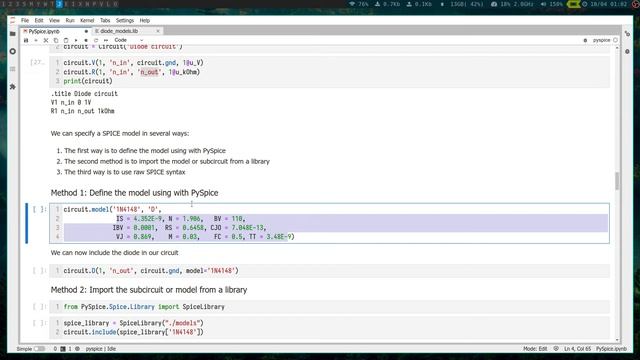
Task: Cut the selected cell with scissors icon
Action: [46, 40]
